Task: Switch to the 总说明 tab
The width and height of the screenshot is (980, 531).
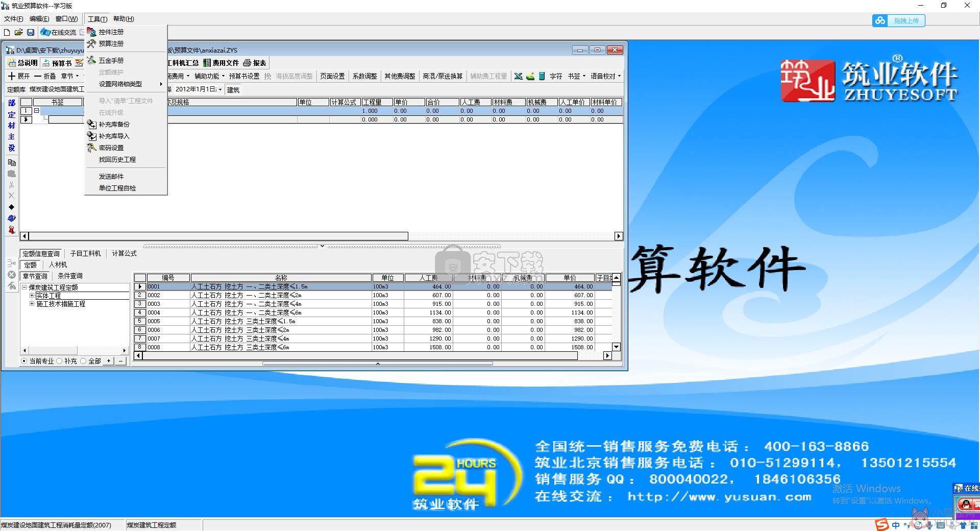Action: click(x=23, y=63)
